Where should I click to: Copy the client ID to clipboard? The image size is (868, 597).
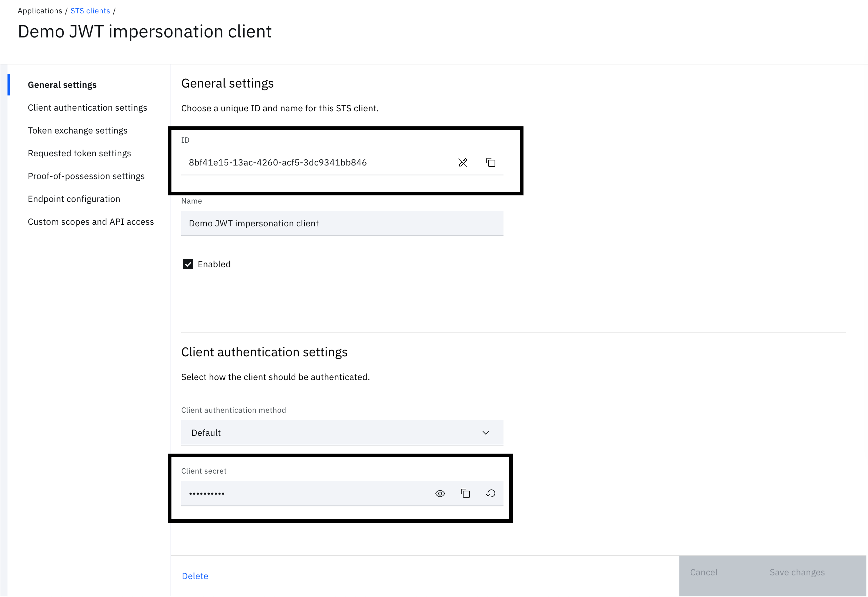pyautogui.click(x=490, y=162)
